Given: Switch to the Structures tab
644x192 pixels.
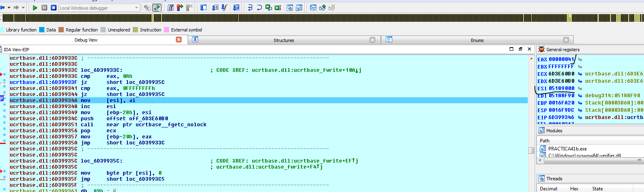Looking at the screenshot, I should point(284,40).
